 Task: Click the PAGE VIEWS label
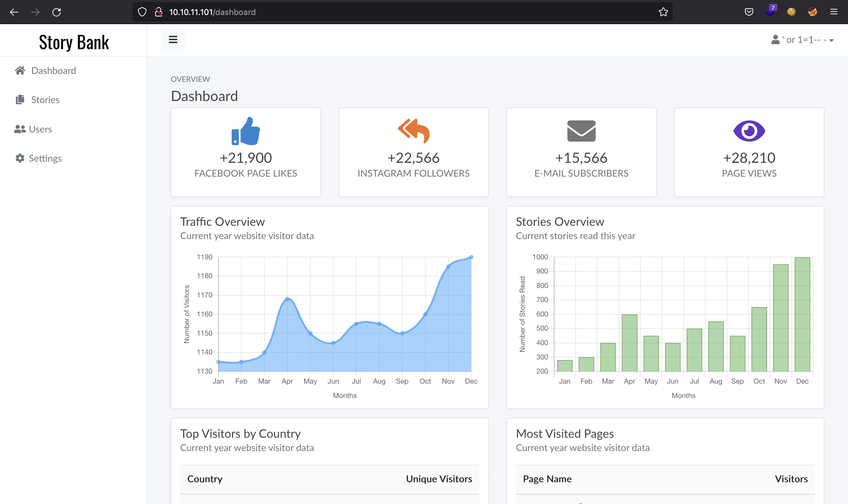pyautogui.click(x=749, y=173)
